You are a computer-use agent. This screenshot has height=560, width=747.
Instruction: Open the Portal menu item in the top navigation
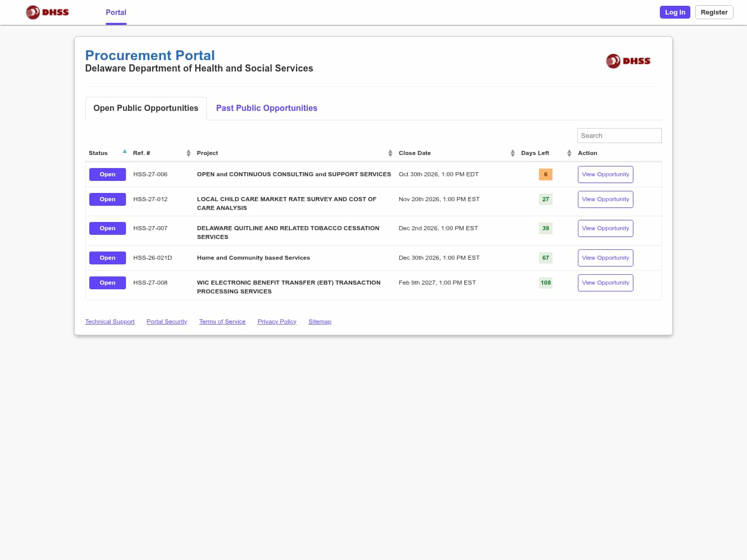(x=116, y=12)
